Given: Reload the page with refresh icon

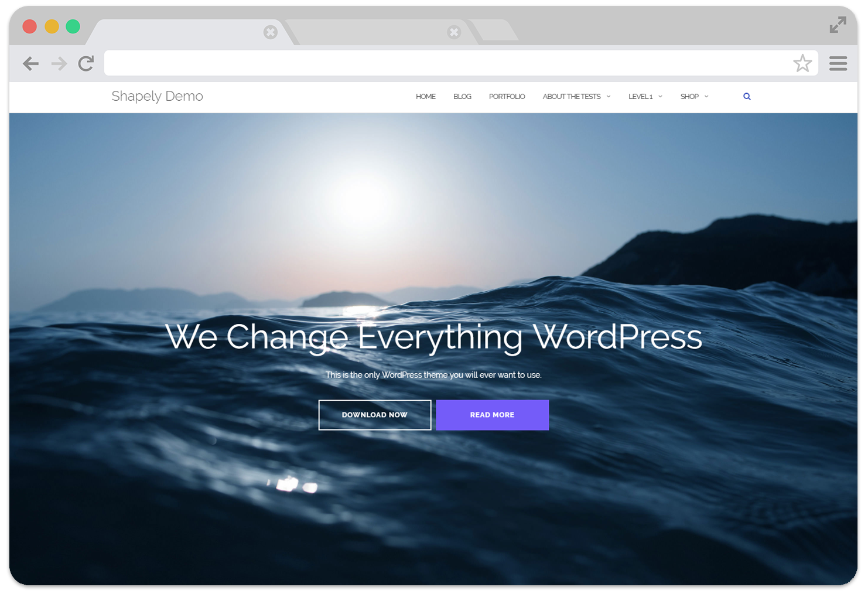Looking at the screenshot, I should point(86,63).
